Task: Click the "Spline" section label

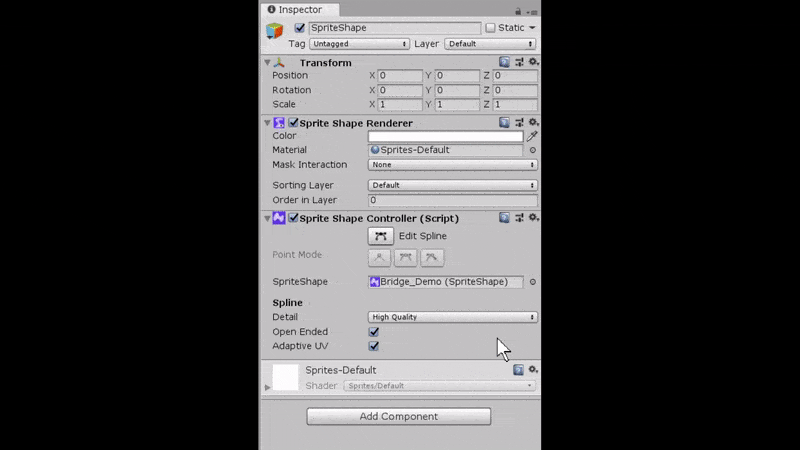Action: (287, 303)
